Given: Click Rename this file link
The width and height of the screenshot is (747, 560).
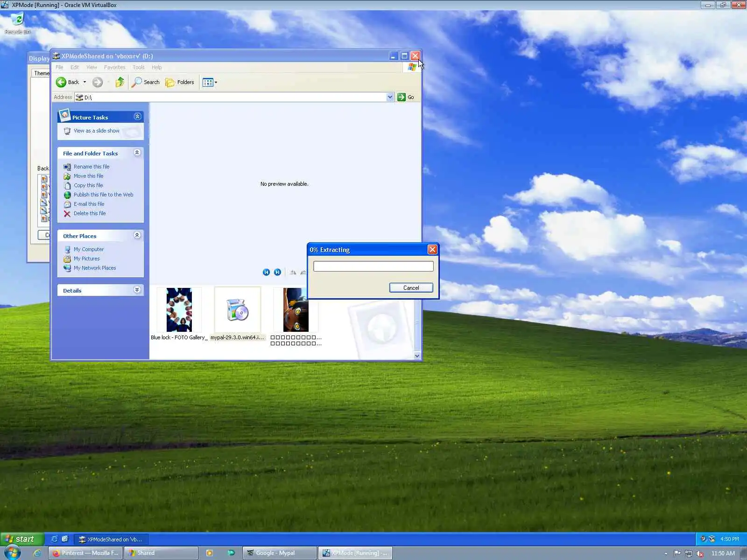Looking at the screenshot, I should [92, 167].
